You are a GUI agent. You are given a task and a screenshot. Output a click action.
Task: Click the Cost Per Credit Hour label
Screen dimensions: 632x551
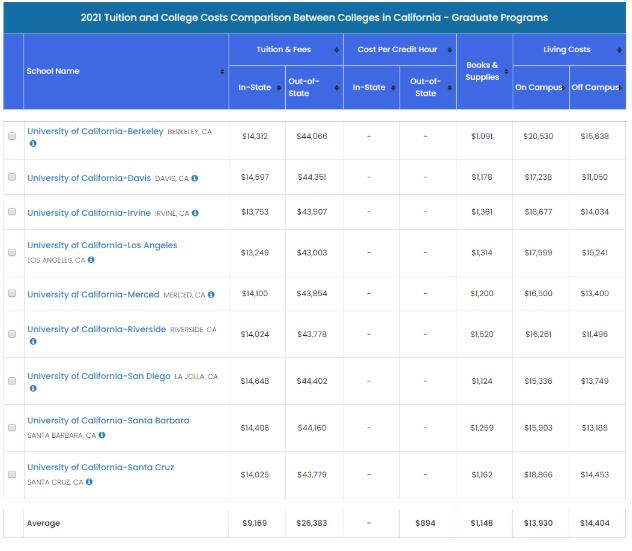(397, 50)
